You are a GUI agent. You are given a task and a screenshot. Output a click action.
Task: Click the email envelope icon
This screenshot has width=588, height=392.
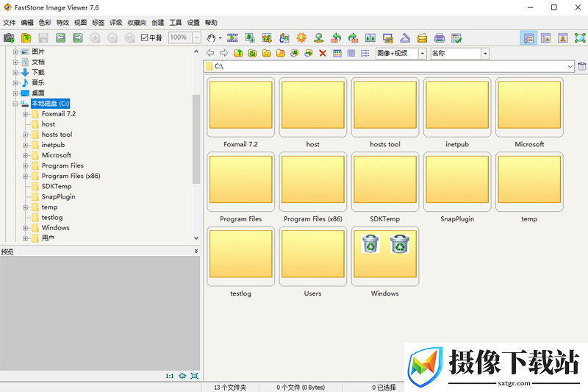422,38
